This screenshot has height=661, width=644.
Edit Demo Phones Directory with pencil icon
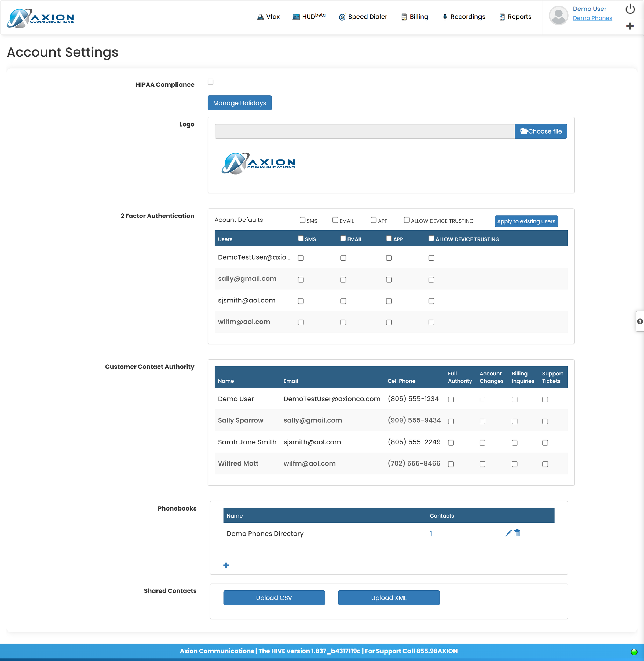pyautogui.click(x=508, y=533)
